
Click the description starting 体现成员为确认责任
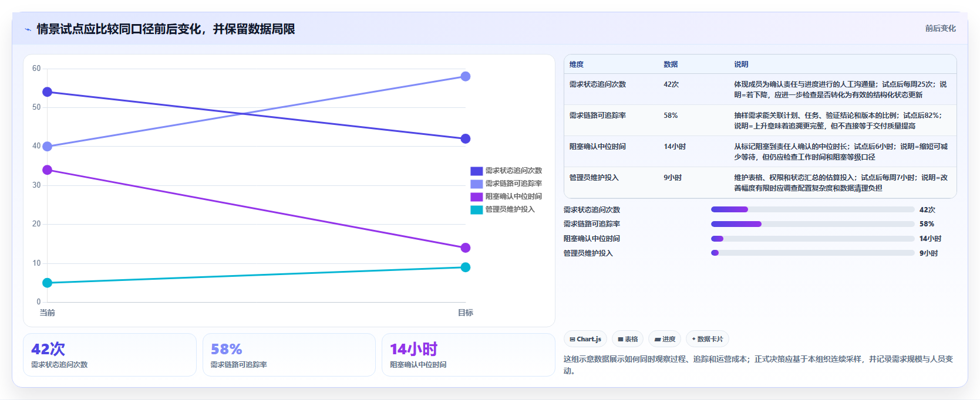(840, 90)
